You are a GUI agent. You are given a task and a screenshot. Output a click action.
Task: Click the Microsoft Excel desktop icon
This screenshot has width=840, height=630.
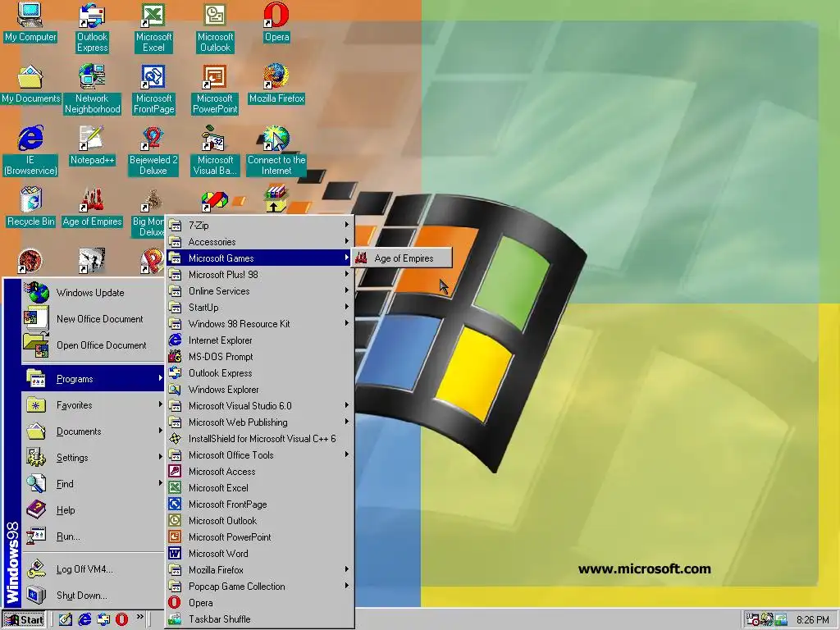(153, 27)
